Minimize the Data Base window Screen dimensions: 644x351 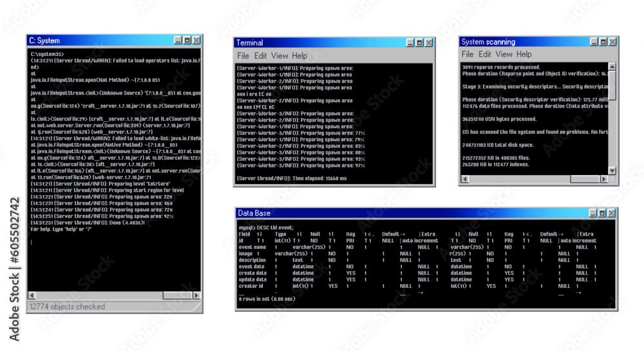click(x=592, y=213)
